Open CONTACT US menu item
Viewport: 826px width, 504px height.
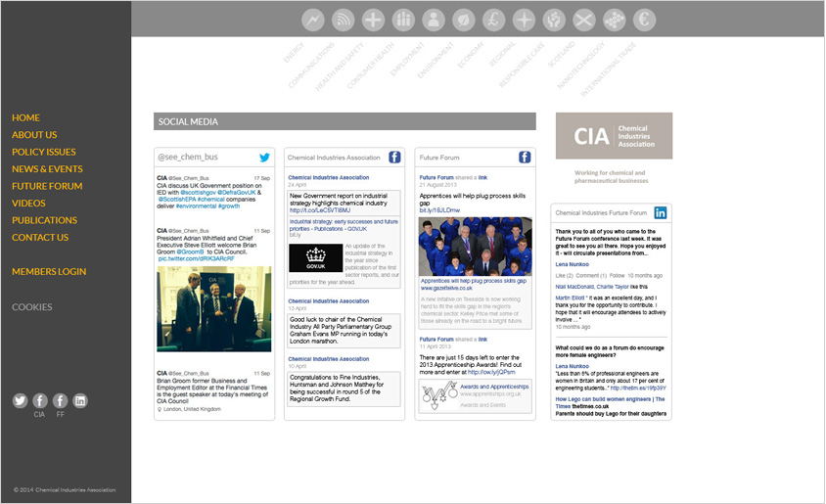point(40,238)
